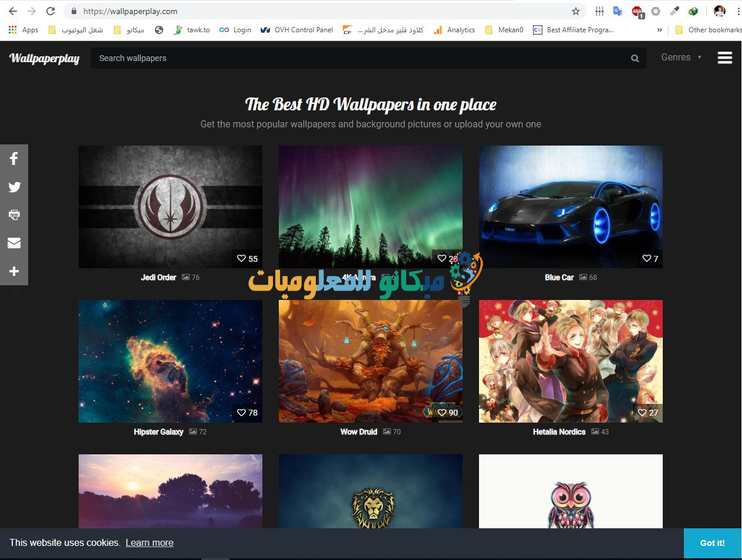Click the image count 68 next to Blue Car
Screen dimensions: 742x560
coord(588,278)
